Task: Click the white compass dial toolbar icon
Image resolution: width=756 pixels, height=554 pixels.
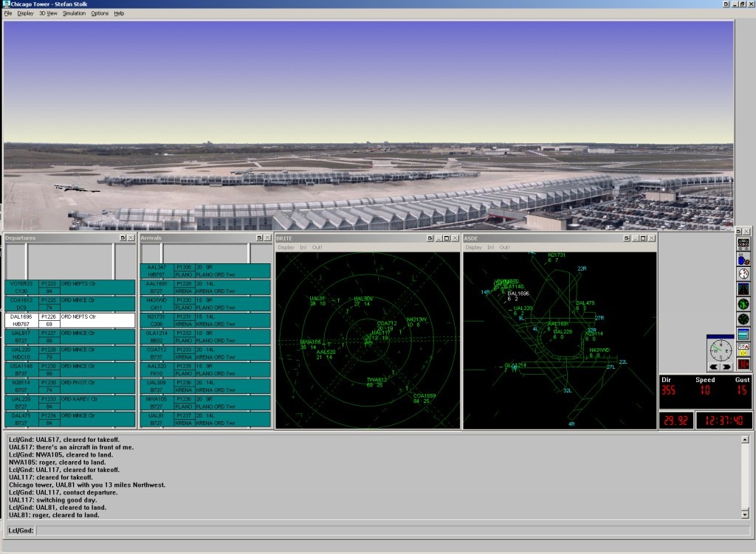Action: pyautogui.click(x=743, y=274)
